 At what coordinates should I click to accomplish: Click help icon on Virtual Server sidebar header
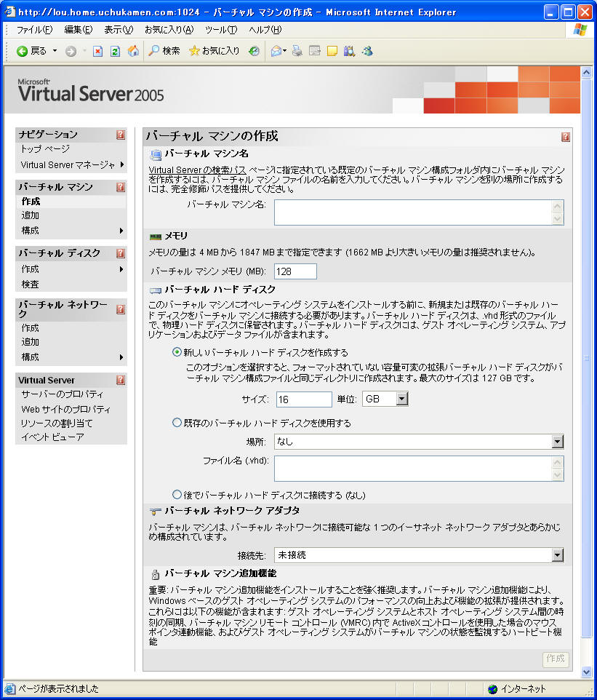click(x=121, y=380)
